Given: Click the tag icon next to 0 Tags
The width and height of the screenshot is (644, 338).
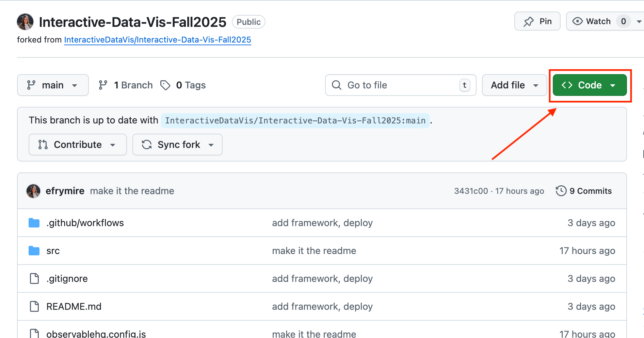Looking at the screenshot, I should [x=165, y=85].
